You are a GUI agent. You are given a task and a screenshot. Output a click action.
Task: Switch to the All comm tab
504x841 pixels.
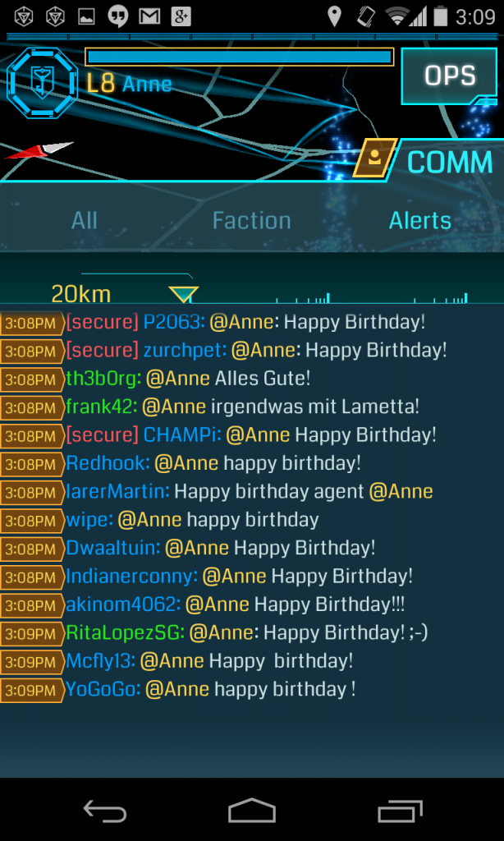tap(85, 220)
